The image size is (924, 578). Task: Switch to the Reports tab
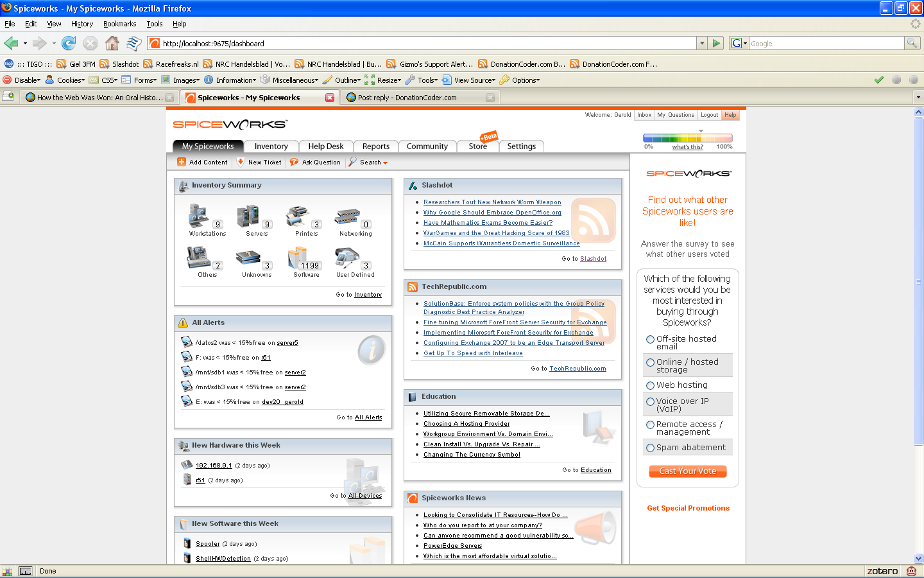[376, 146]
